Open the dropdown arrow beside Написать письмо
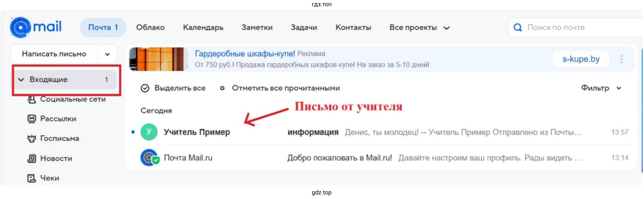Image resolution: width=644 pixels, height=199 pixels. 107,54
